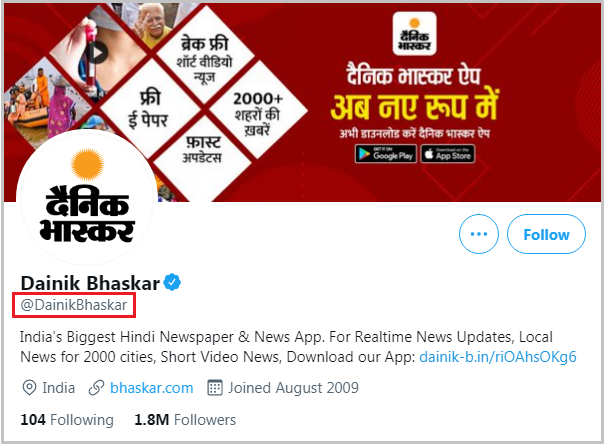Open the dainik-b.in app download link
This screenshot has width=605, height=444.
498,357
